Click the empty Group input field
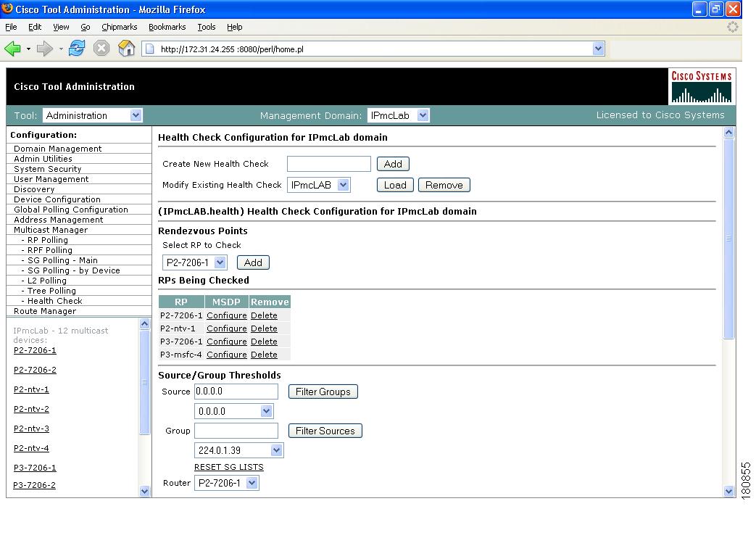The height and width of the screenshot is (538, 756). click(x=236, y=431)
